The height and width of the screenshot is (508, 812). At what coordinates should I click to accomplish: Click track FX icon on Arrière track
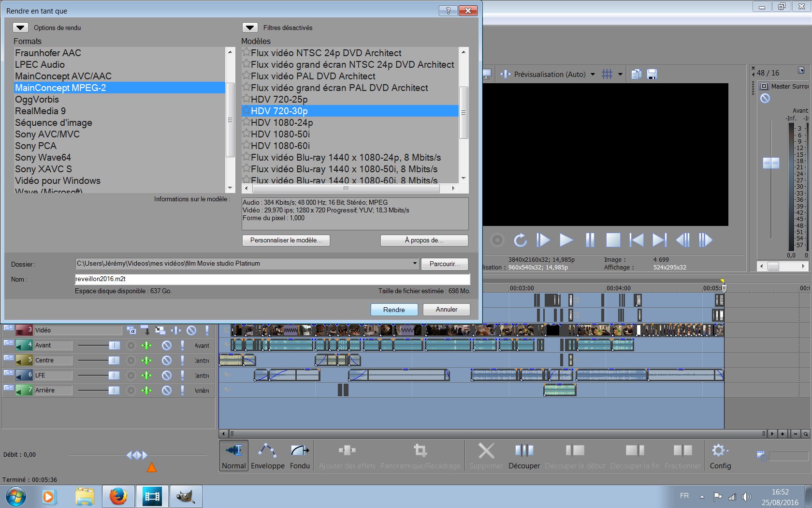click(146, 390)
